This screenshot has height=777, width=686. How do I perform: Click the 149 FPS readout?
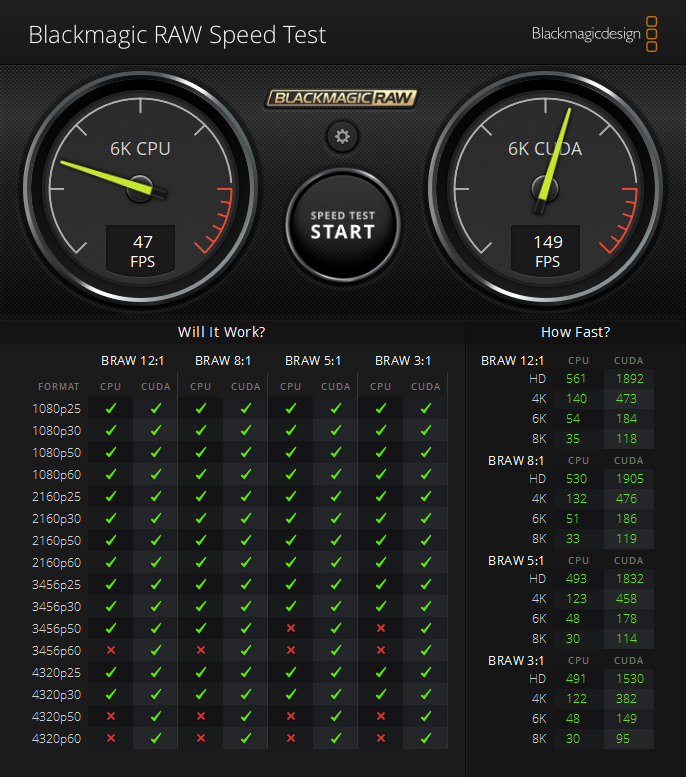tap(547, 251)
